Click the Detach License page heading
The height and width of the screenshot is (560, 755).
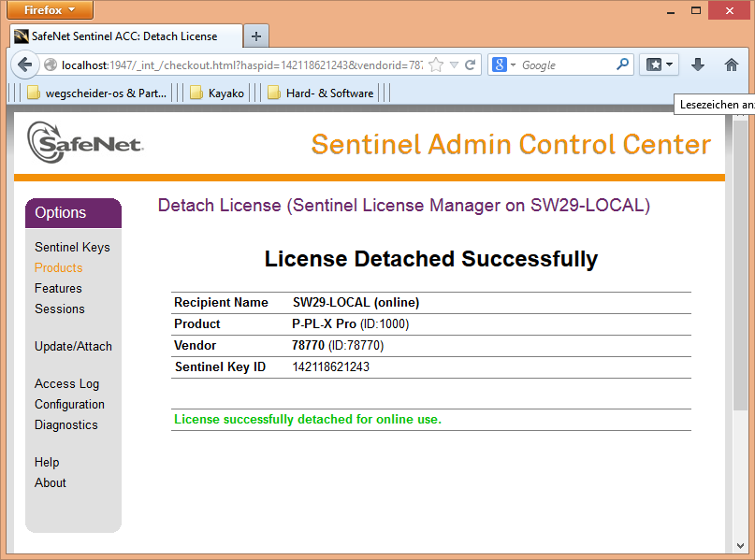[404, 206]
